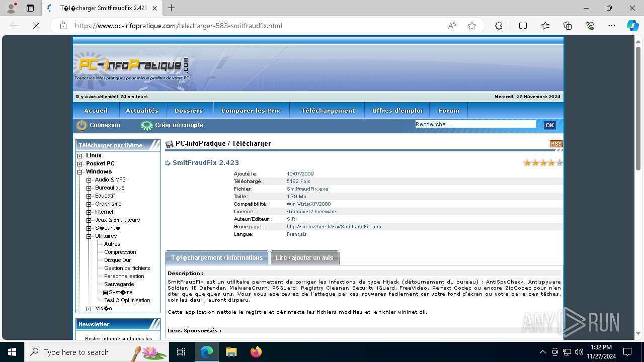
Task: Add this page to favorites
Action: (472, 26)
